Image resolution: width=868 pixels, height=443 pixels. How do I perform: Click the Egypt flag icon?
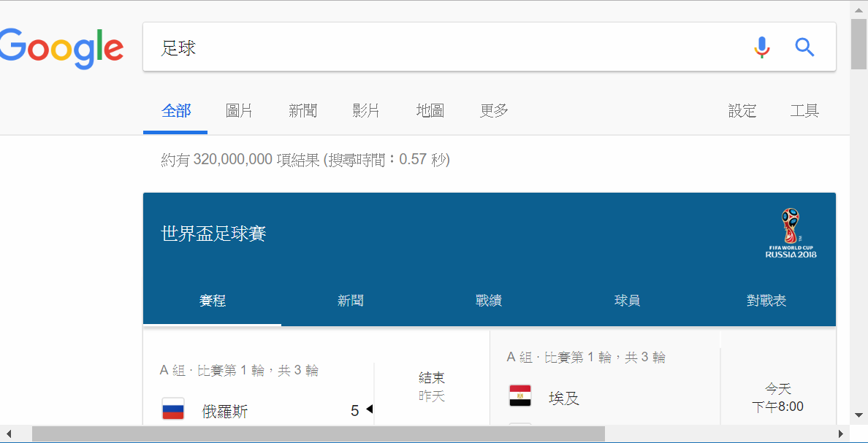coord(520,396)
